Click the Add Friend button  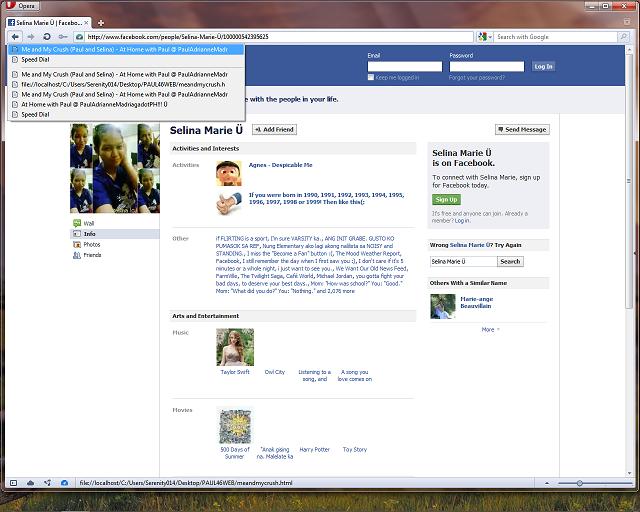coord(274,129)
